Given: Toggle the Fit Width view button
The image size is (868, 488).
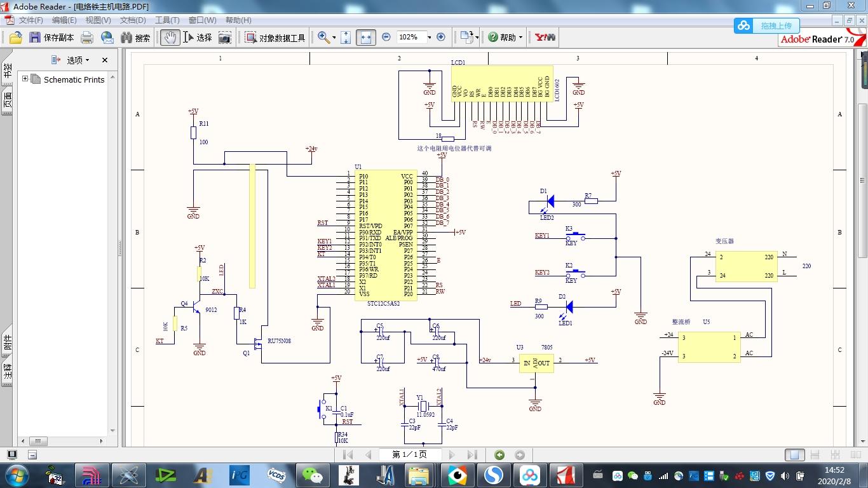Looking at the screenshot, I should (365, 37).
